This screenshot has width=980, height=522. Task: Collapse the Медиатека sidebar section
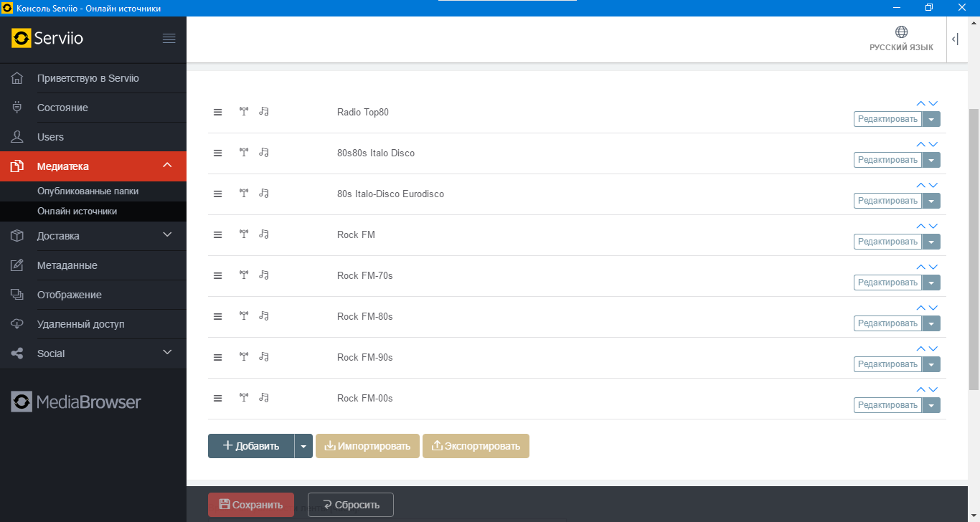[x=167, y=166]
